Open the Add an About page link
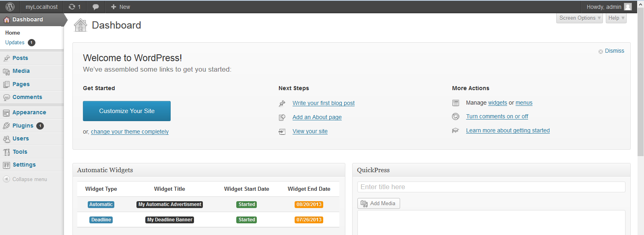The height and width of the screenshot is (235, 644). (317, 117)
